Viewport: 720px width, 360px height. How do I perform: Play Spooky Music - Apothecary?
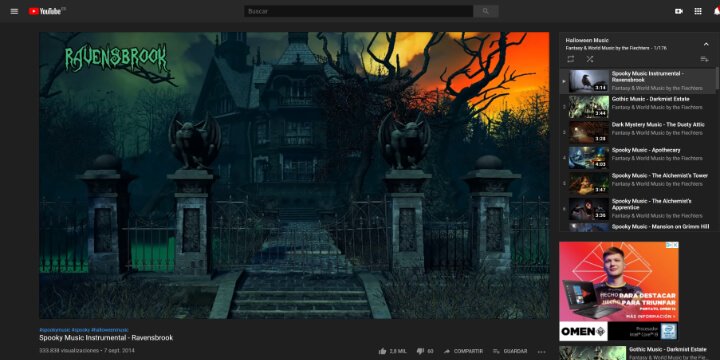click(x=637, y=158)
